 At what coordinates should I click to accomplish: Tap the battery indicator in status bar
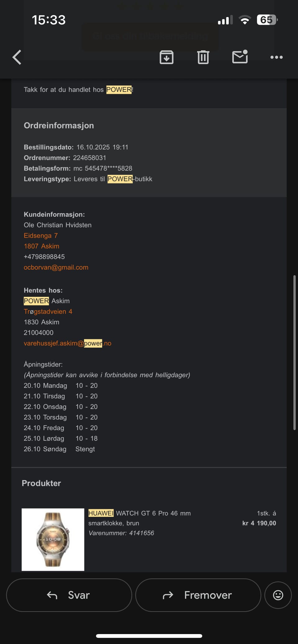point(267,20)
